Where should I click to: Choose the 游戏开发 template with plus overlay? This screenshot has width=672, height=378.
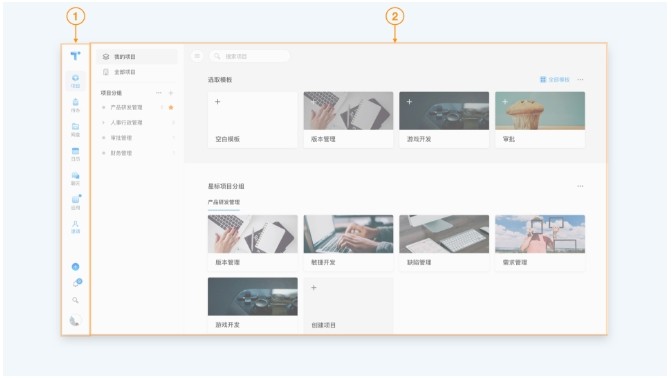[x=444, y=120]
